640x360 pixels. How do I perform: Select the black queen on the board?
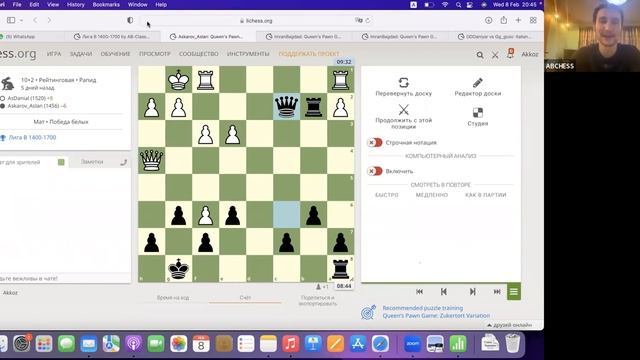click(286, 107)
